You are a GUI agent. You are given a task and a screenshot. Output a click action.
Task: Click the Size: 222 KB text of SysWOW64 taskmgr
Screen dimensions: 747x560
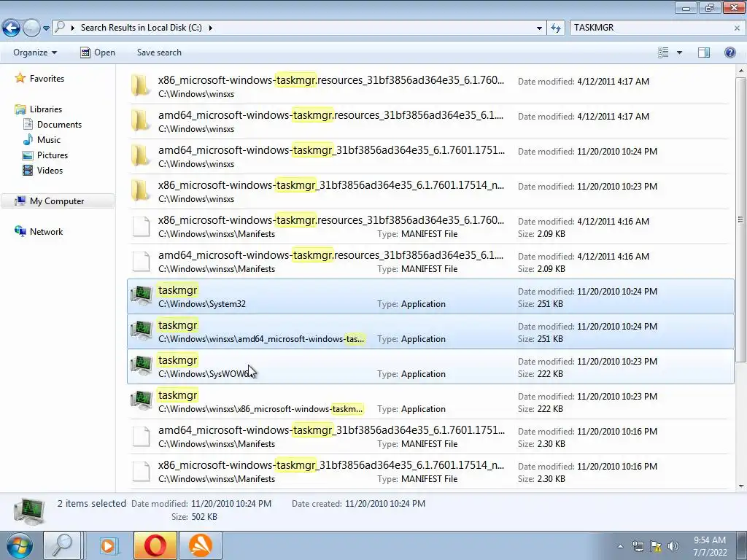coord(541,374)
